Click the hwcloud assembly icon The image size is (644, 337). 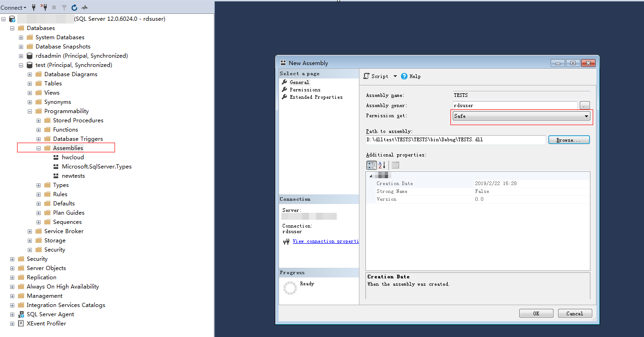56,157
